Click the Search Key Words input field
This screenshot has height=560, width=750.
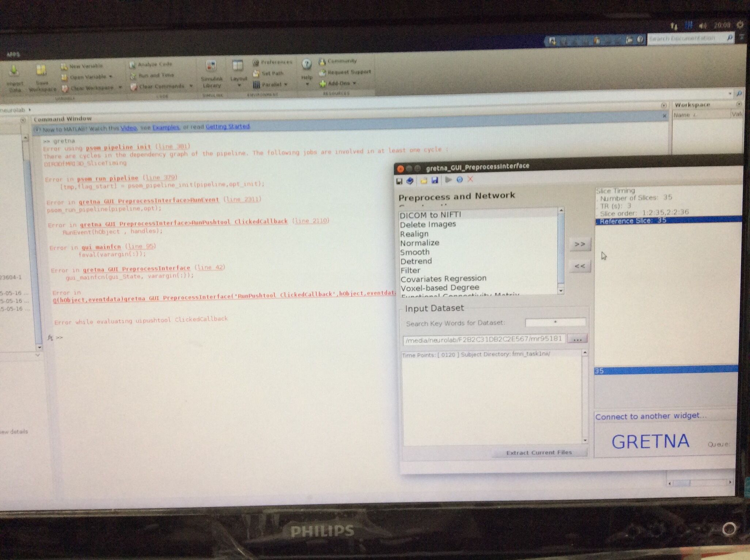coord(555,322)
